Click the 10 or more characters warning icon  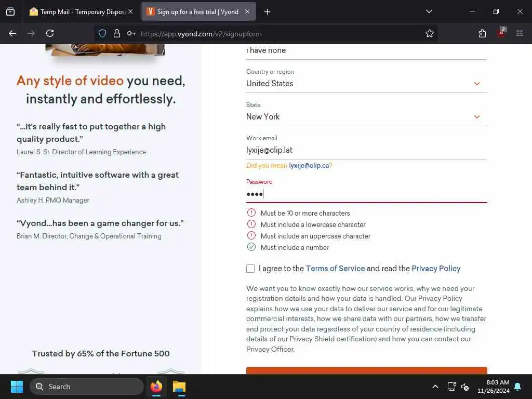click(x=251, y=212)
